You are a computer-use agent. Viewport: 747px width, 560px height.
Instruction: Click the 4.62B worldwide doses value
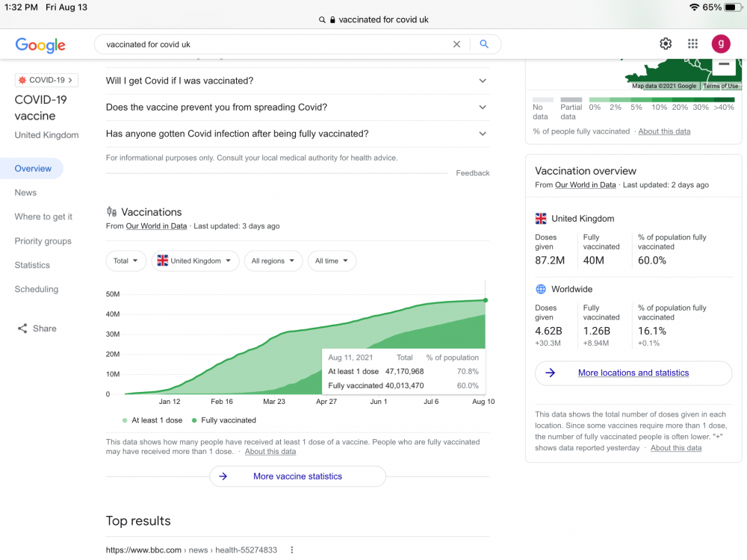click(548, 331)
